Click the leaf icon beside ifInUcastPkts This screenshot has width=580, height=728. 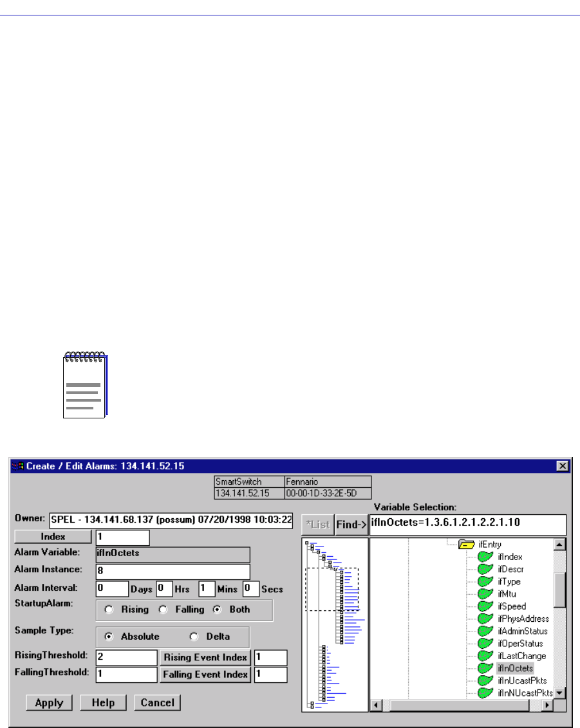pyautogui.click(x=485, y=680)
